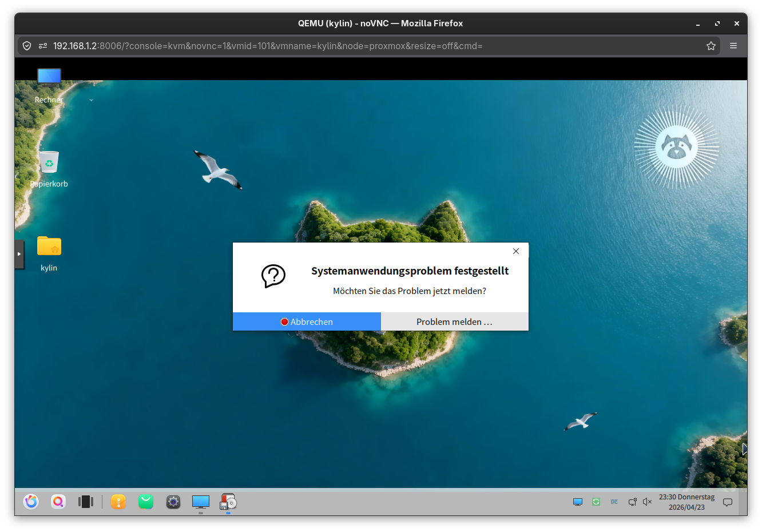This screenshot has height=532, width=762.
Task: Restore the Firefox window size
Action: click(x=717, y=23)
